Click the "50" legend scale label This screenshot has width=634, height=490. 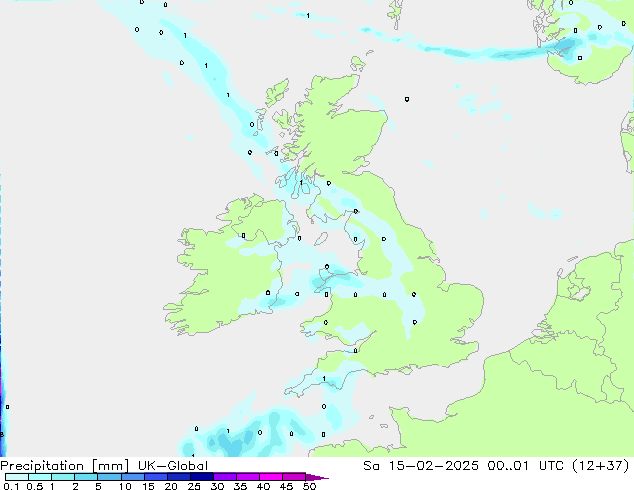tap(310, 486)
